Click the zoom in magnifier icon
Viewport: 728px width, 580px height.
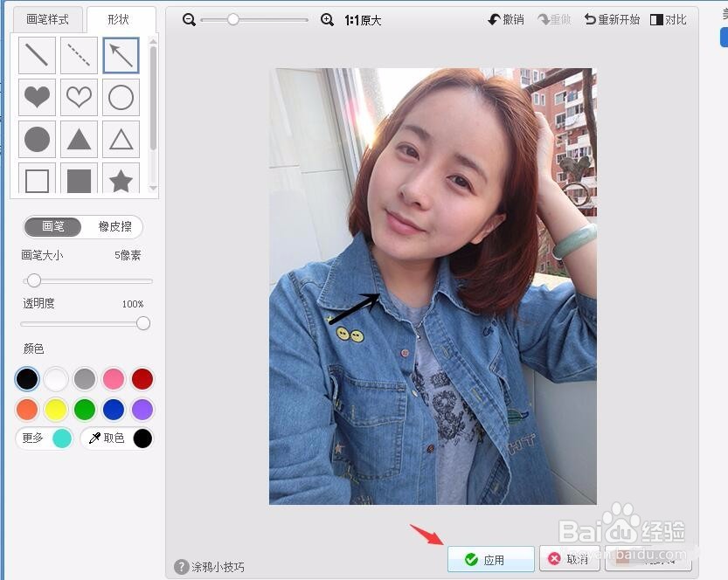(x=327, y=20)
